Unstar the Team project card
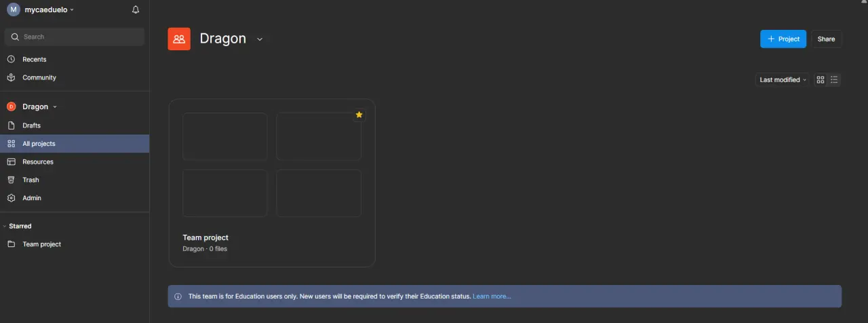 pos(359,115)
